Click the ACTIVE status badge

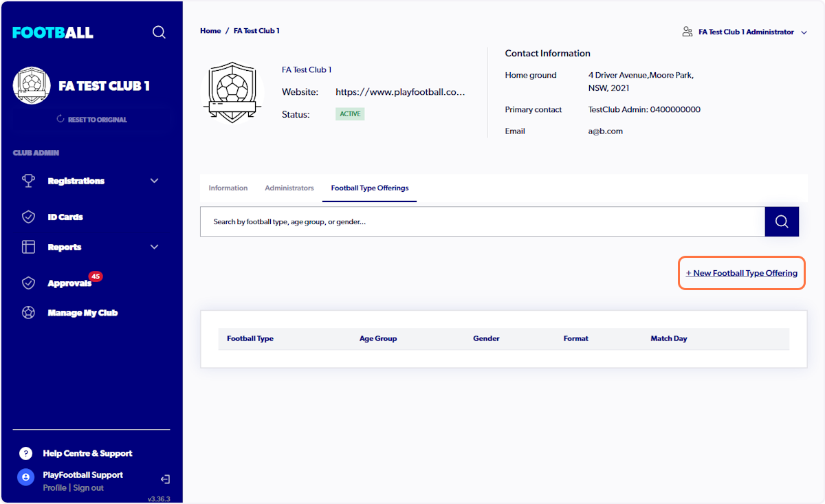point(350,114)
